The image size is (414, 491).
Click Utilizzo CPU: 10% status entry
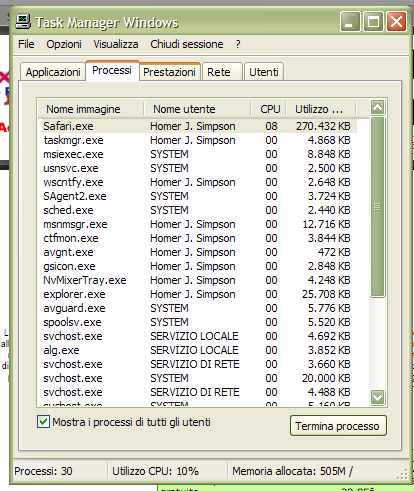click(x=155, y=471)
